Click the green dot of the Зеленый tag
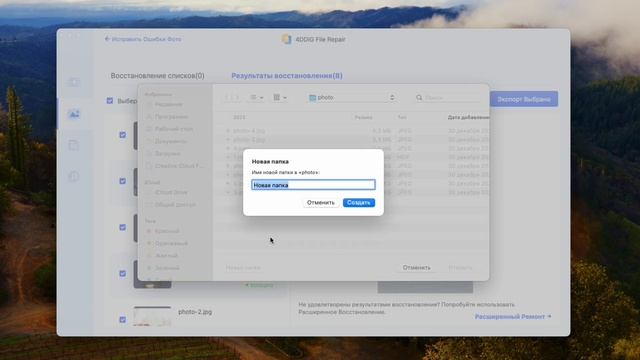 tap(149, 268)
